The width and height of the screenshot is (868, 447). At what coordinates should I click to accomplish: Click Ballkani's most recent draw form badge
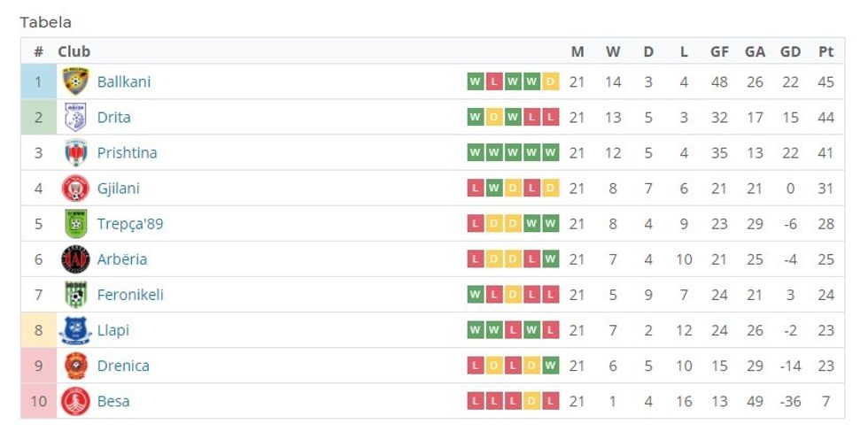551,81
